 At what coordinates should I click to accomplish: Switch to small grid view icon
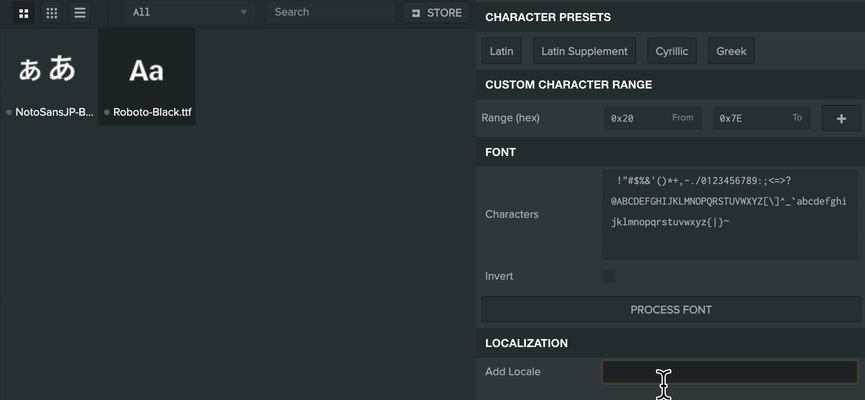coord(52,13)
